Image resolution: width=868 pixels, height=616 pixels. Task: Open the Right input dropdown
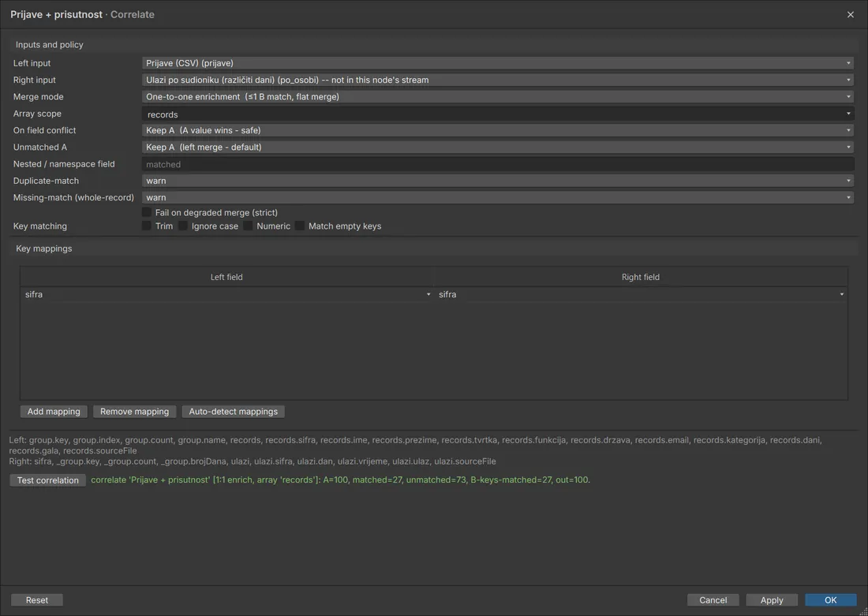pos(498,80)
